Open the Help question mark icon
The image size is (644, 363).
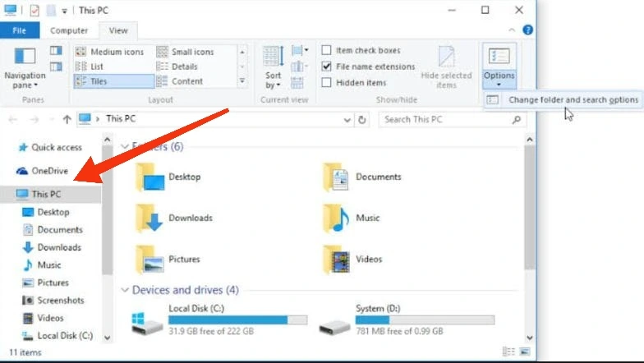527,30
